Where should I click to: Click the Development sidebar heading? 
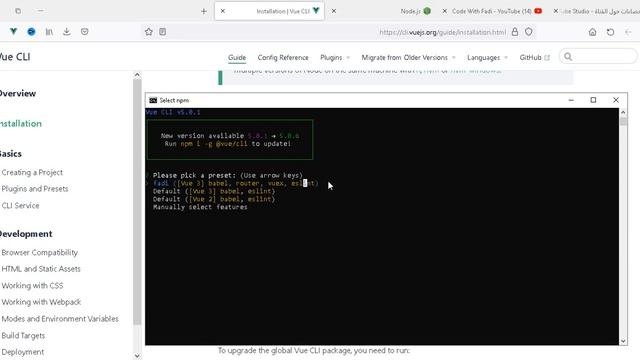[26, 234]
